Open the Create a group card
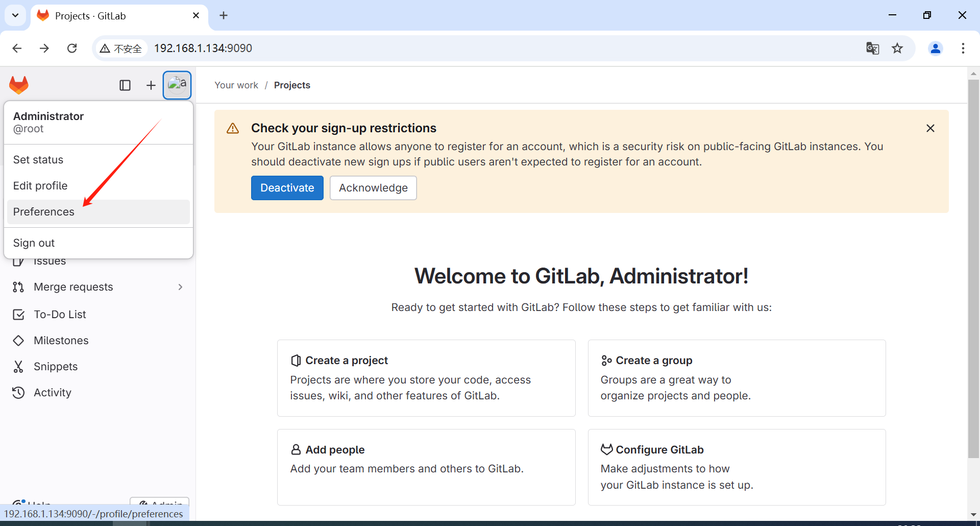The width and height of the screenshot is (980, 526). (737, 378)
